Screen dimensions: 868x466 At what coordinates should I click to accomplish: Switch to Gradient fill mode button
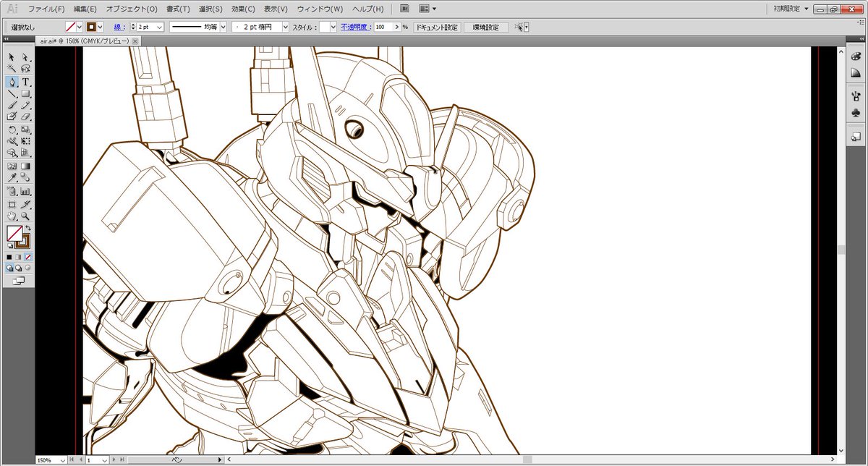[19, 257]
